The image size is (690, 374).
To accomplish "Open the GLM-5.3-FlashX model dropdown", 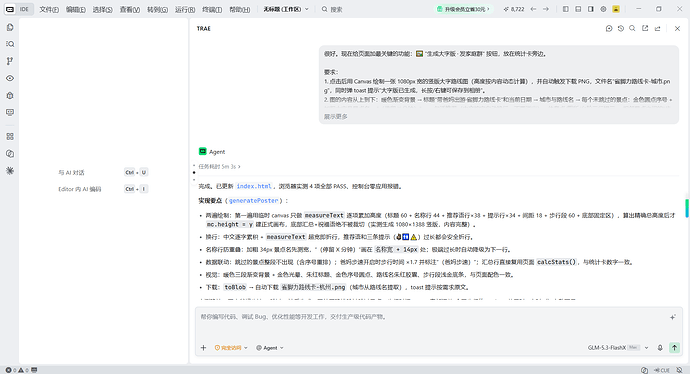I will (x=618, y=348).
